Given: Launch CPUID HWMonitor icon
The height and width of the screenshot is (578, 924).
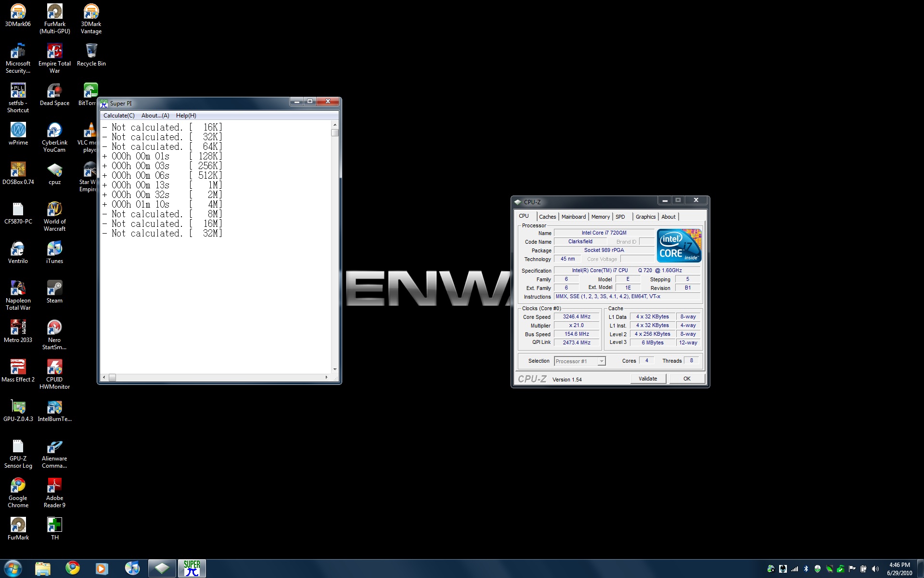Looking at the screenshot, I should [54, 374].
